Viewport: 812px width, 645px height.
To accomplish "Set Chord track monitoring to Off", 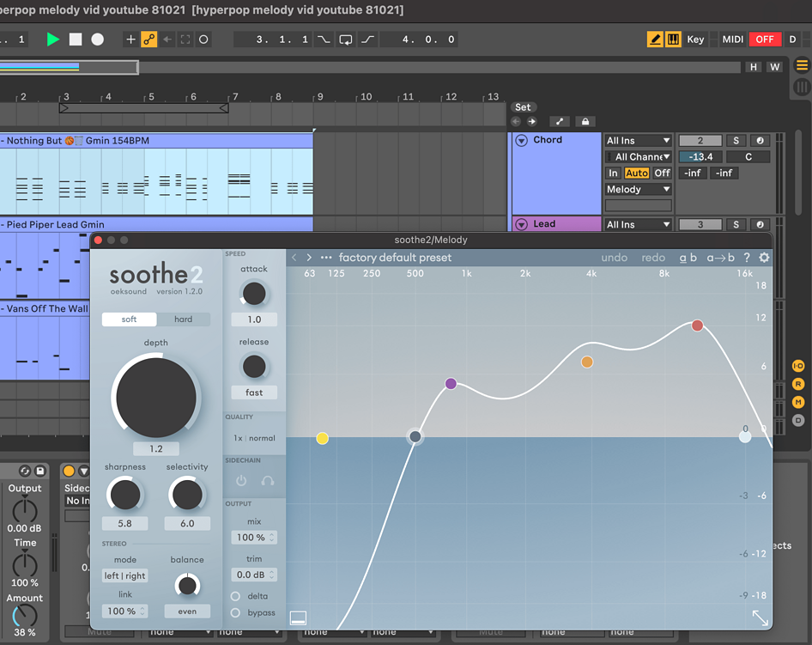I will pos(661,173).
